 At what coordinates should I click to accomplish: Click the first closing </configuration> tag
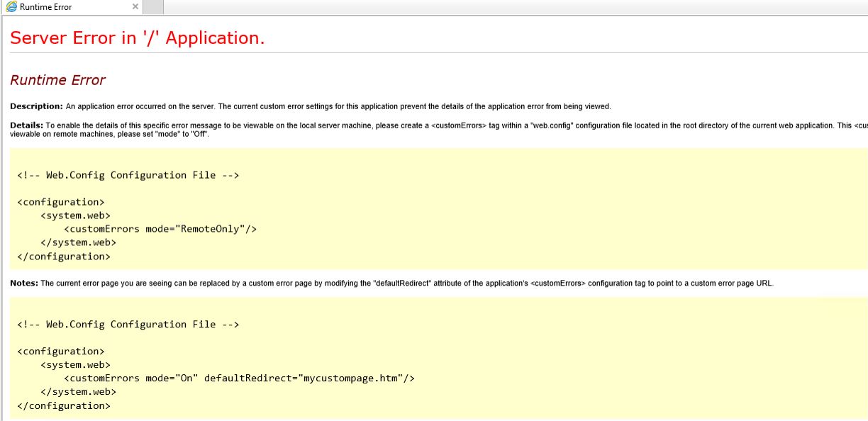[64, 257]
